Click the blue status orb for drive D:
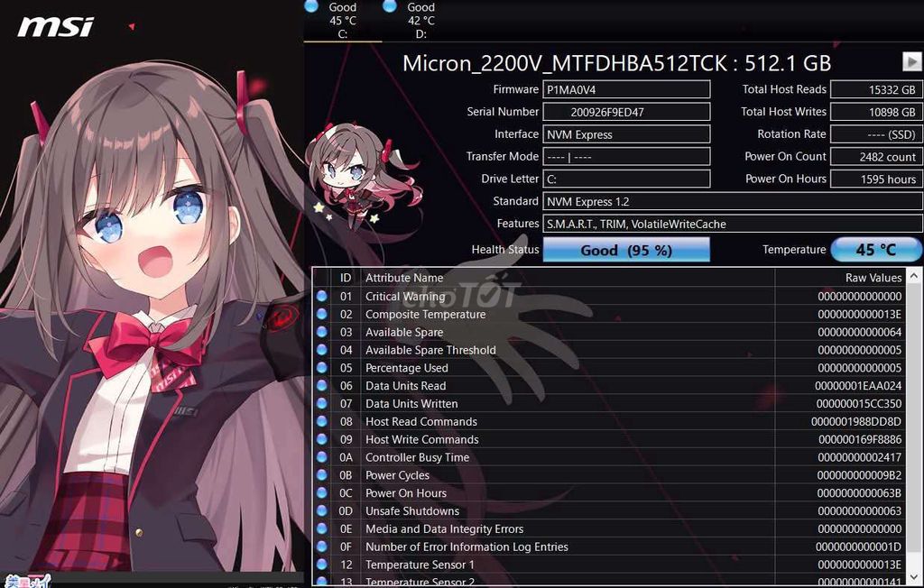924x588 pixels. [x=390, y=6]
